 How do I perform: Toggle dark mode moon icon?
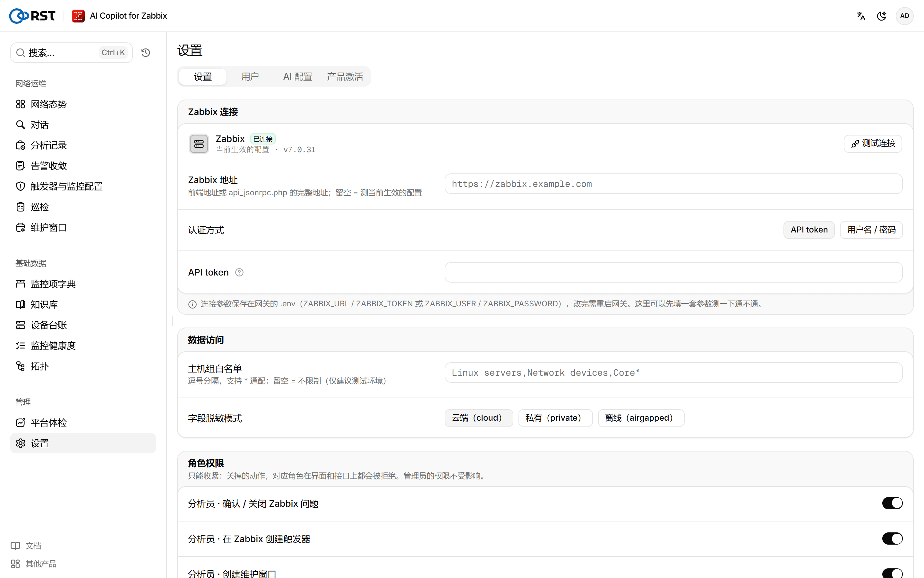tap(882, 16)
